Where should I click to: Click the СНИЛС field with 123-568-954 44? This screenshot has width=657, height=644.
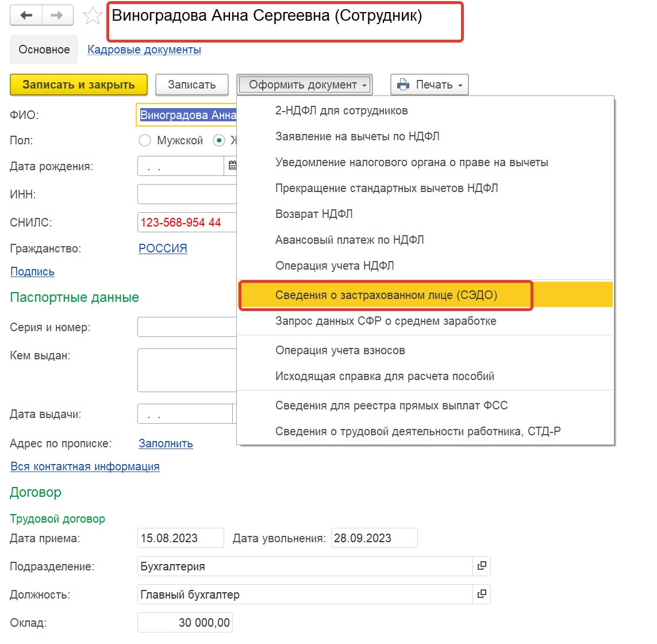coord(187,222)
